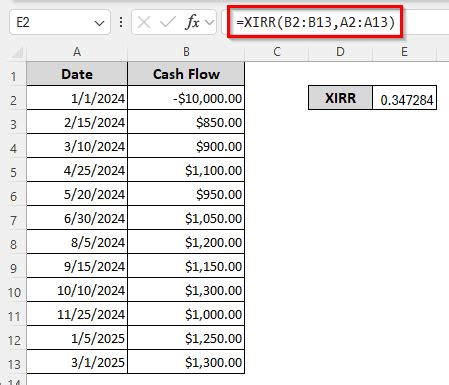Click date cell 9/15/2024
Viewport: 449px width, 385px height.
[77, 266]
